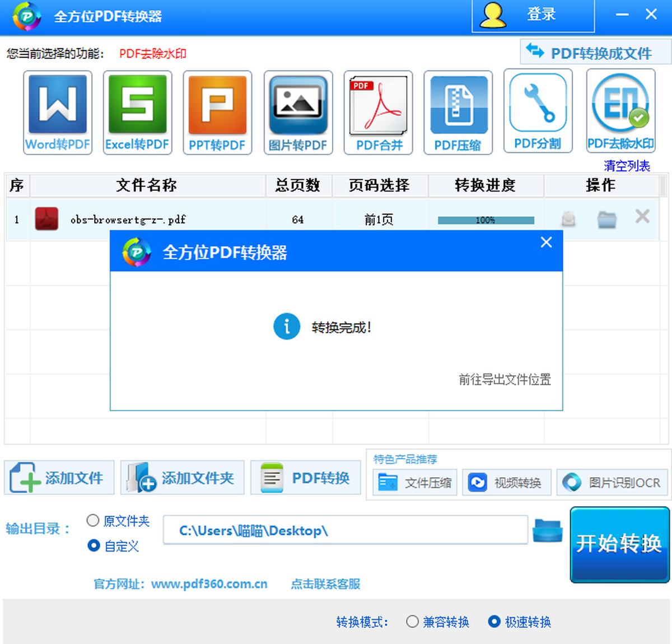Choose the PPT转PDF tool

pyautogui.click(x=217, y=112)
